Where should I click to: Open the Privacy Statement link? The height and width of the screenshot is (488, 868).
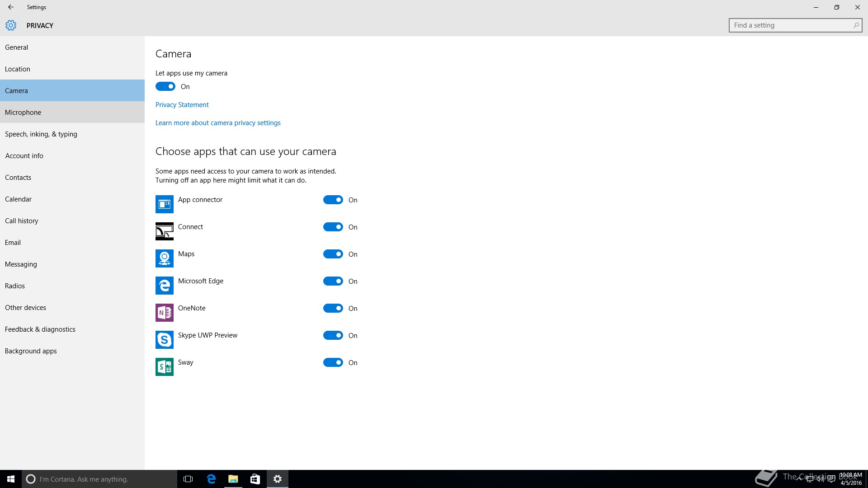pyautogui.click(x=182, y=104)
